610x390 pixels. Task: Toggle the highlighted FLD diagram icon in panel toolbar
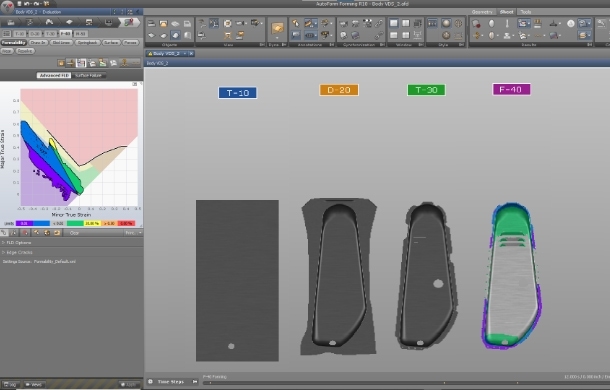click(x=81, y=63)
